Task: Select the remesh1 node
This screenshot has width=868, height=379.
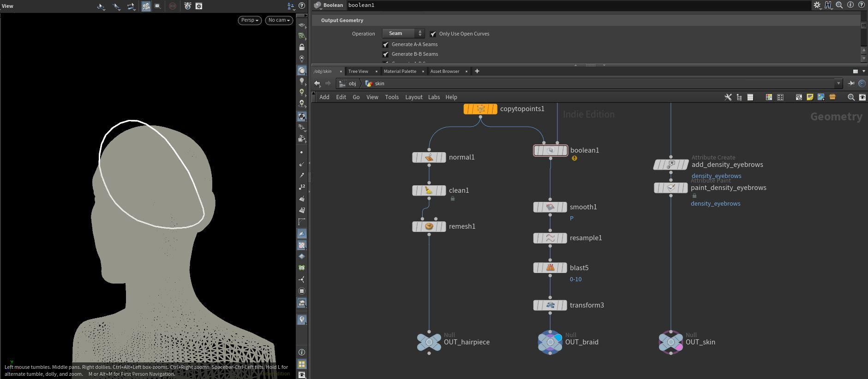Action: (x=429, y=226)
